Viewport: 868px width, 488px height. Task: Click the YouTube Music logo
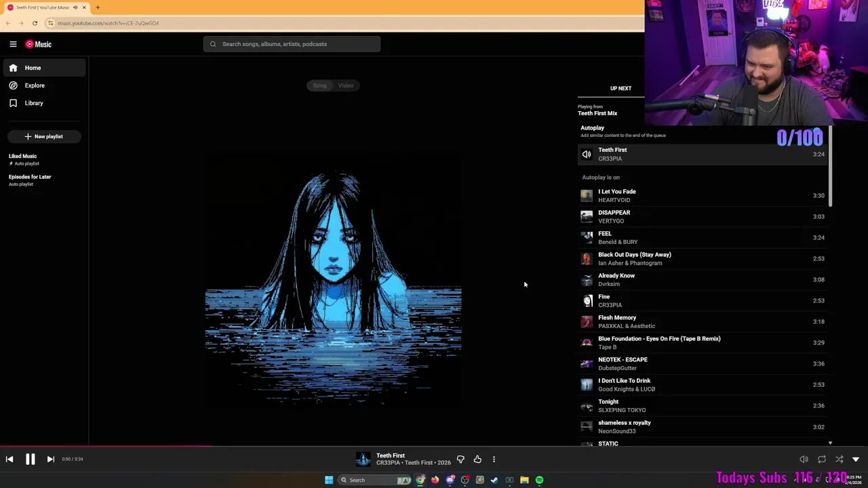39,44
